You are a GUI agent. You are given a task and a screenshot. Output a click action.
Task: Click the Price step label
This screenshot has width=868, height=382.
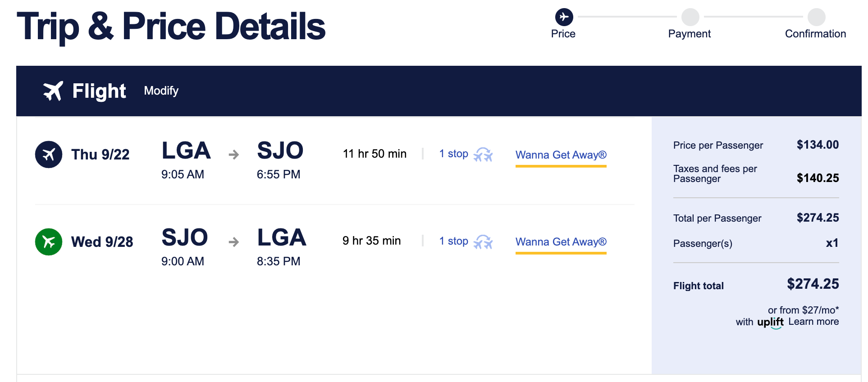pos(563,34)
